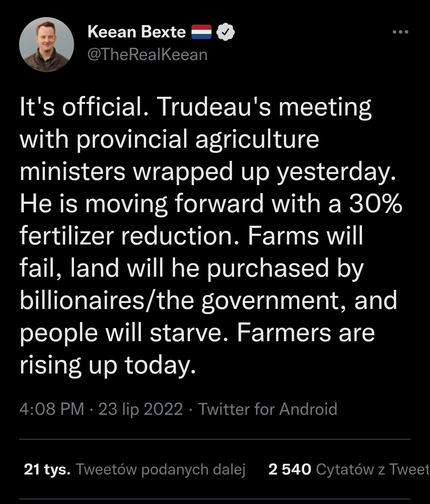Open the Keean Bexte display name

(x=136, y=32)
